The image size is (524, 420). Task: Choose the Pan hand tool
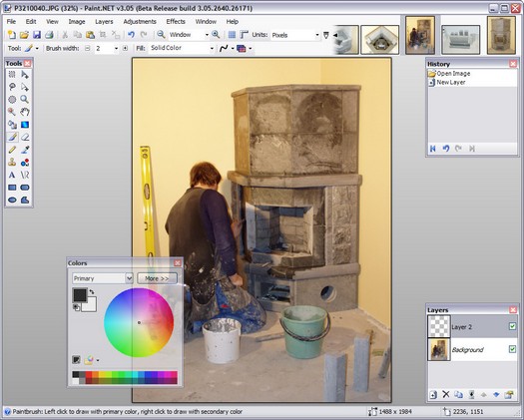coord(25,112)
